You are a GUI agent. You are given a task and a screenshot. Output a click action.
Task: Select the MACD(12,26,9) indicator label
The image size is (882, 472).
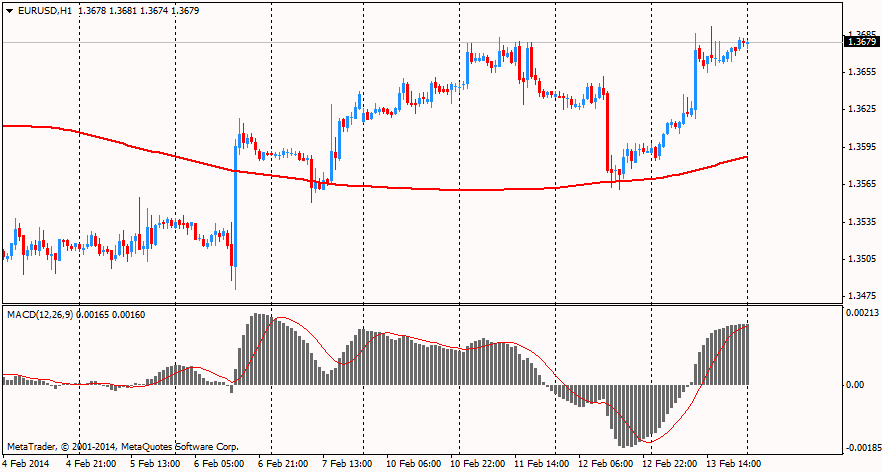coord(42,315)
